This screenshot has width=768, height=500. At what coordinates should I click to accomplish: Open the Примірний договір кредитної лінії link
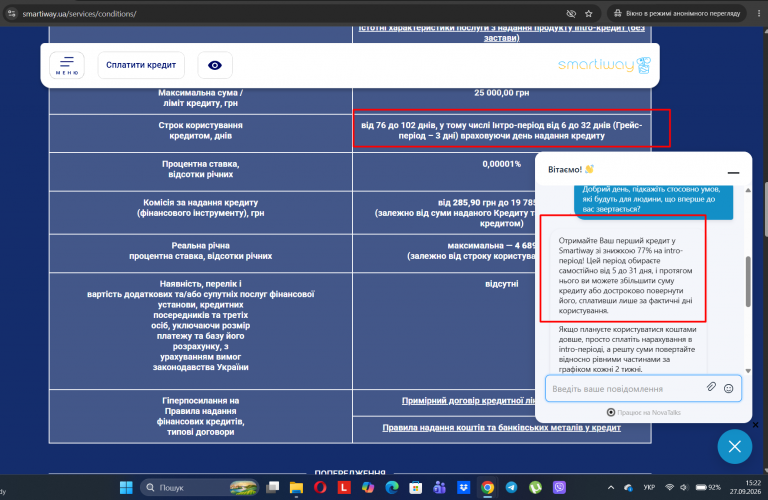pyautogui.click(x=469, y=401)
